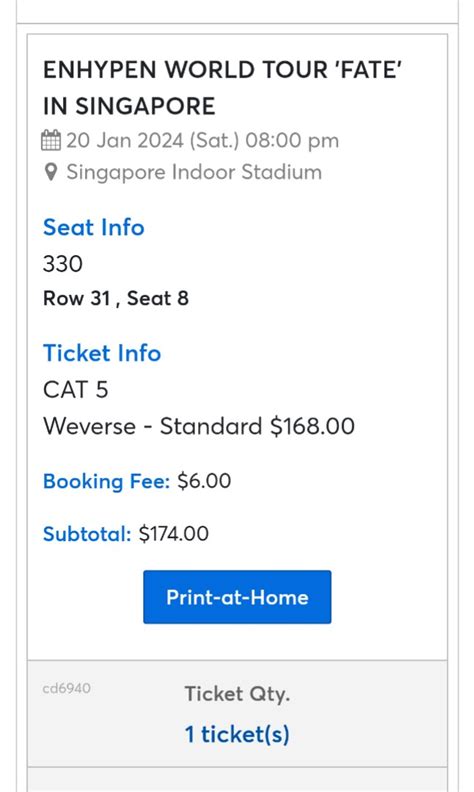The height and width of the screenshot is (792, 474).
Task: Click the Subtotal label
Action: click(87, 534)
